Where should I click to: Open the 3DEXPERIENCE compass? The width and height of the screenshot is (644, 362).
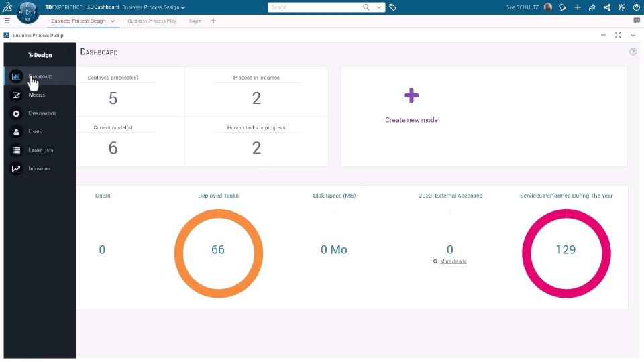click(x=28, y=12)
